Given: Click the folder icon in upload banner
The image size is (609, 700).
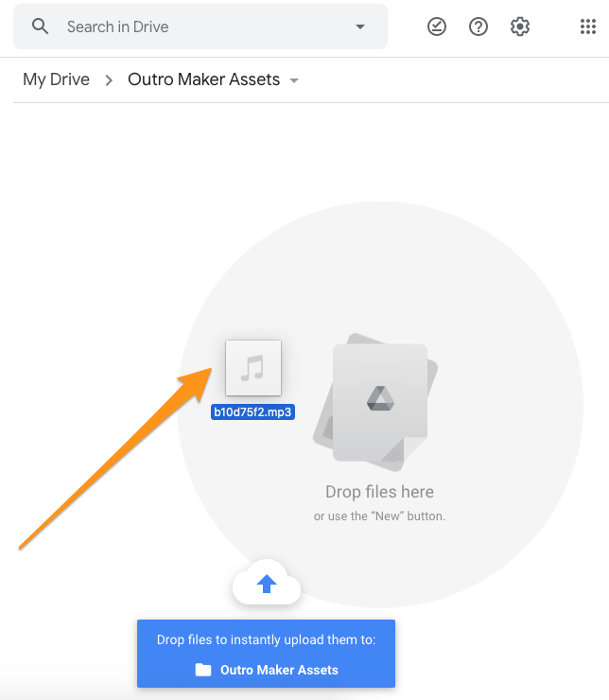Looking at the screenshot, I should click(203, 670).
